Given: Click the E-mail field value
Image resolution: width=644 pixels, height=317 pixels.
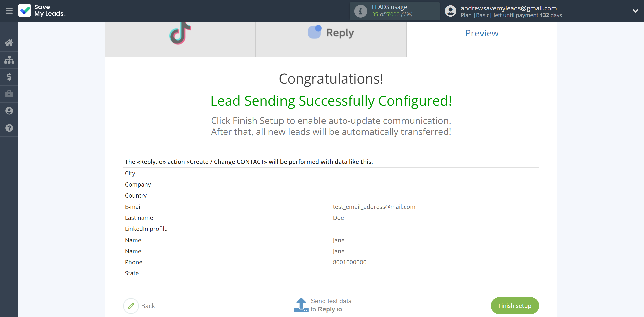Looking at the screenshot, I should click(x=374, y=207).
